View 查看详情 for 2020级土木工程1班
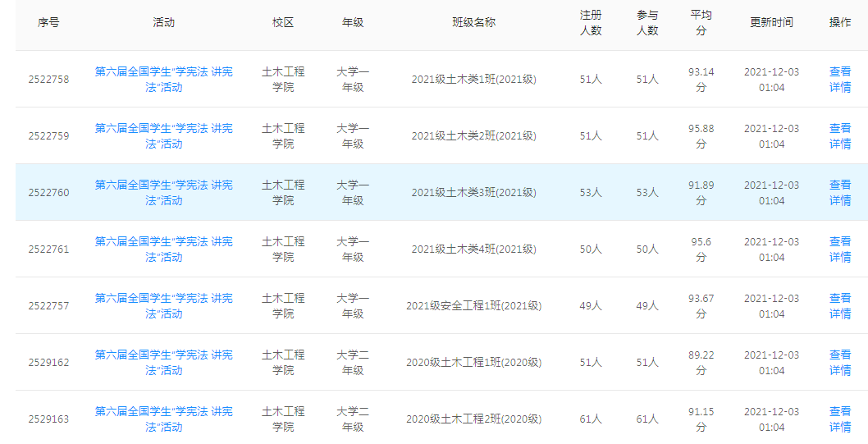Screen dimensions: 868x444 (x=839, y=363)
